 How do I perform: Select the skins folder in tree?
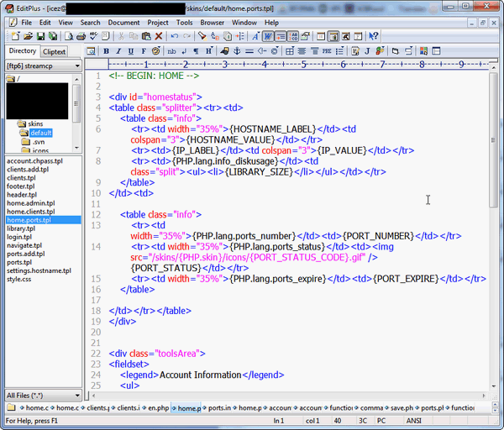[34, 123]
